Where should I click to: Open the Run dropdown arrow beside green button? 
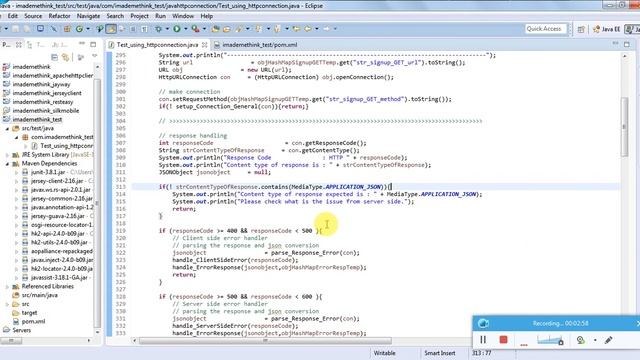coord(185,29)
